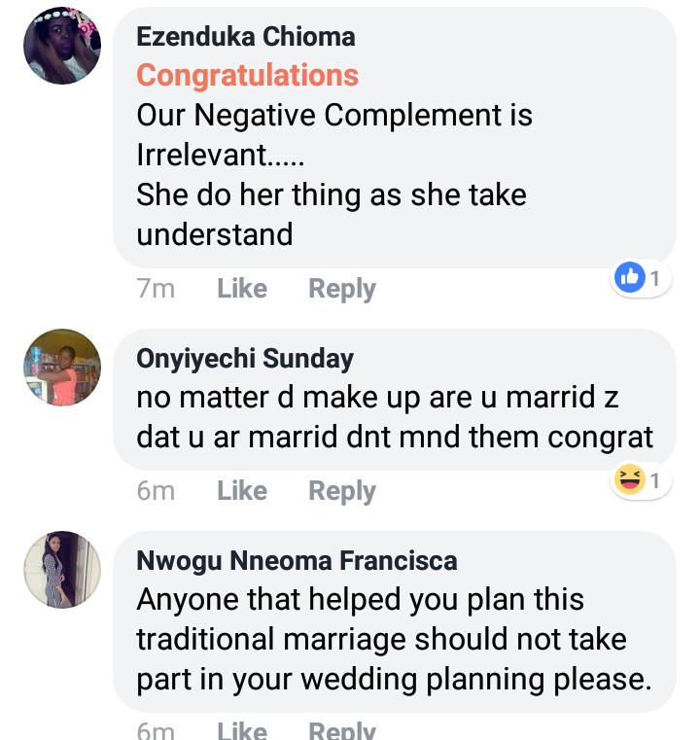
Task: Open Onyiyechi Sunday's profile name link
Action: pos(245,359)
